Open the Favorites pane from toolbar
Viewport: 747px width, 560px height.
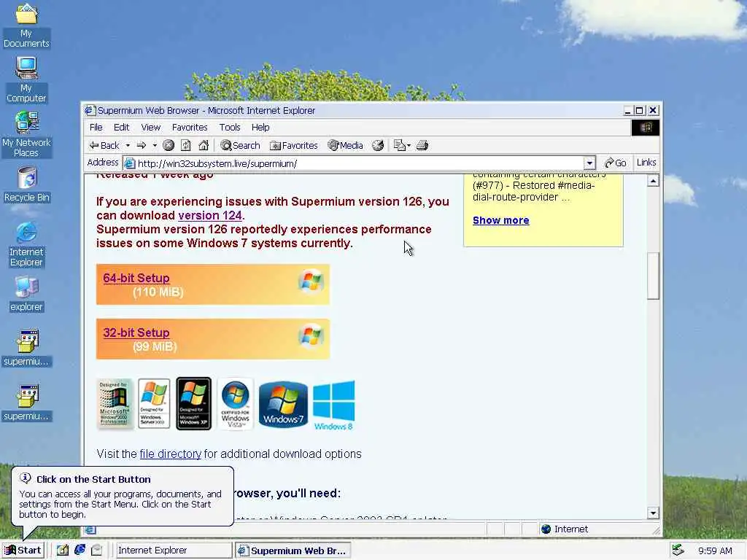[x=294, y=146]
